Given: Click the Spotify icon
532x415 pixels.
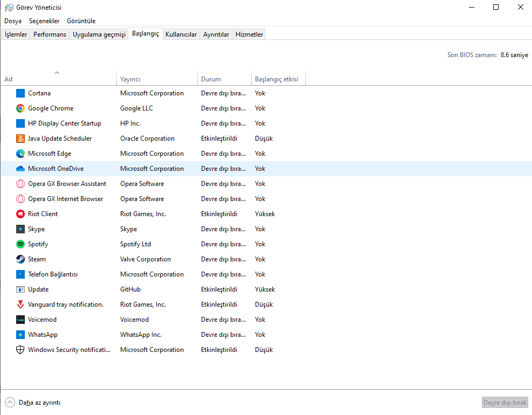Looking at the screenshot, I should point(20,244).
